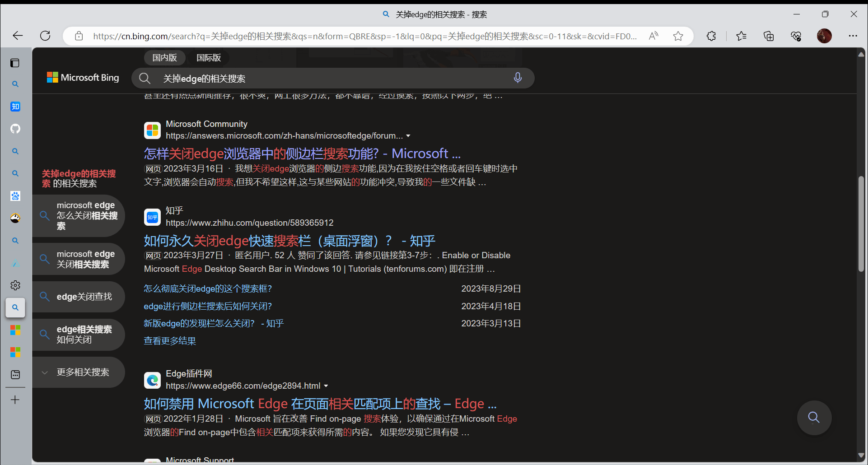The image size is (868, 465).
Task: Click the browser address bar URL
Action: click(x=365, y=36)
